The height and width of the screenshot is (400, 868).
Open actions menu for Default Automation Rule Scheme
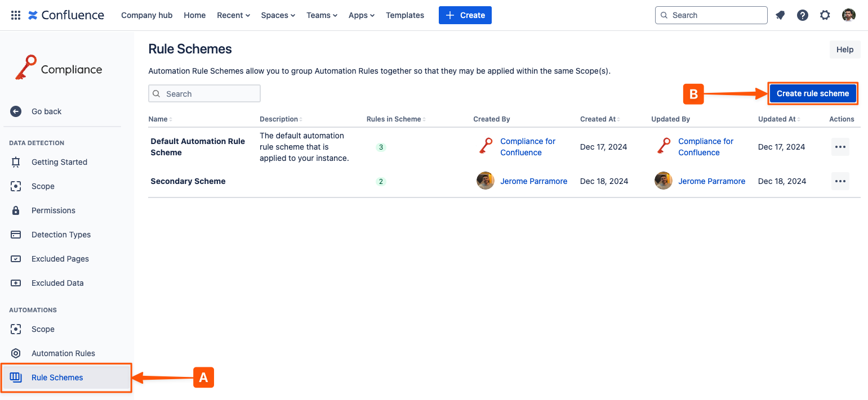pos(840,147)
